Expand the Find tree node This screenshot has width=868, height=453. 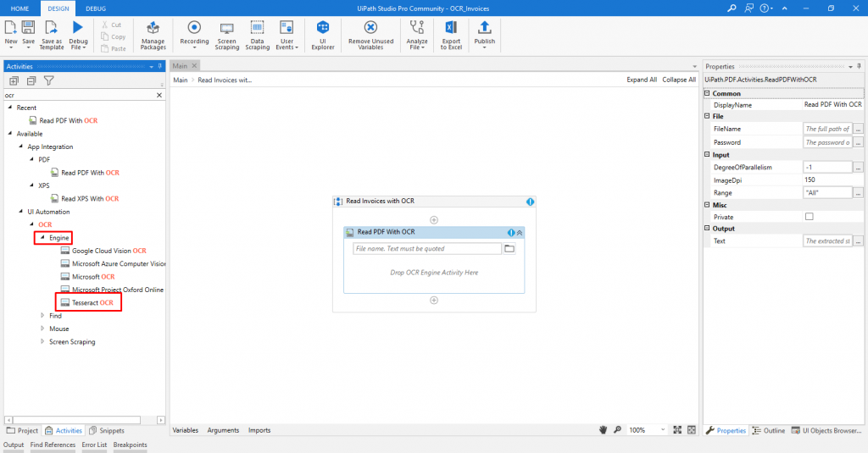click(x=42, y=315)
